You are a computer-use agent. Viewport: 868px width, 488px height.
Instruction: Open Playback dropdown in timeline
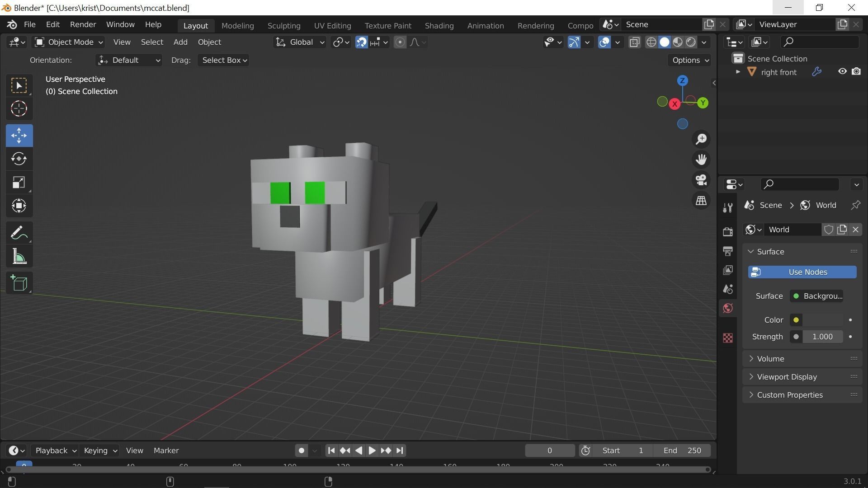[55, 450]
